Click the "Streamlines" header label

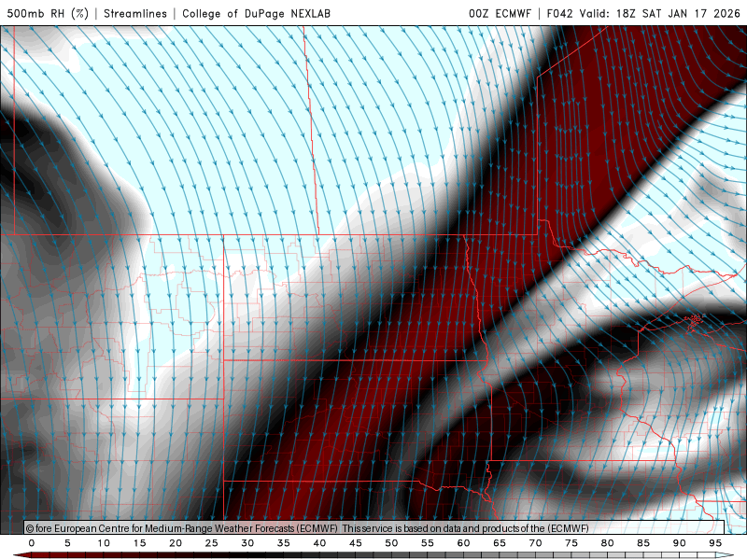pos(135,13)
